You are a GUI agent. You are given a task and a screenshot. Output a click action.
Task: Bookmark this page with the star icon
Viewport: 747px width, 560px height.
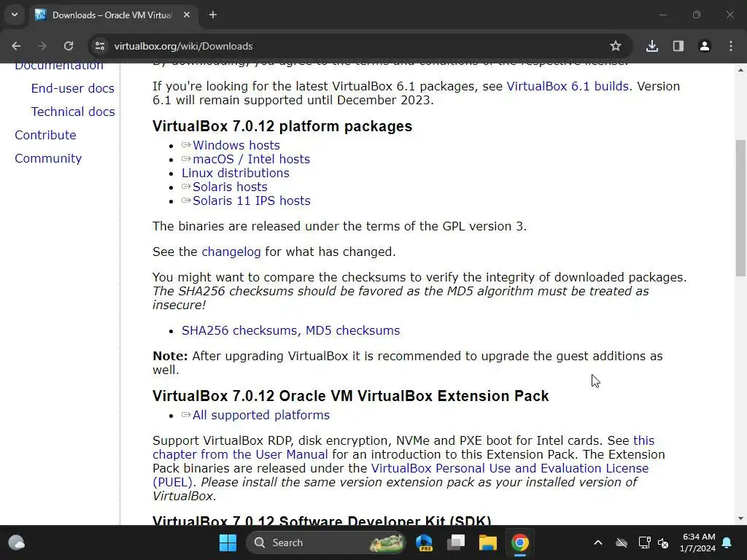click(616, 46)
